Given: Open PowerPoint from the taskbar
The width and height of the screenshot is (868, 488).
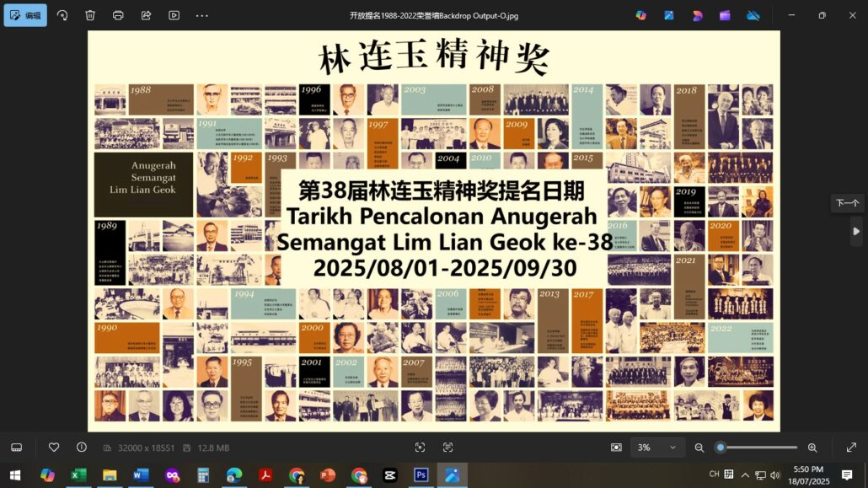Looking at the screenshot, I should pos(328,475).
